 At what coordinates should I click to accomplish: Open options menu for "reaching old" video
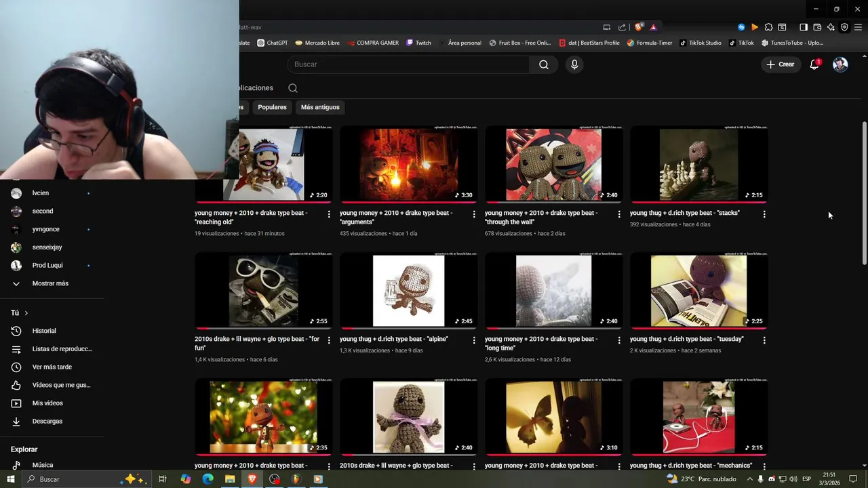[329, 214]
